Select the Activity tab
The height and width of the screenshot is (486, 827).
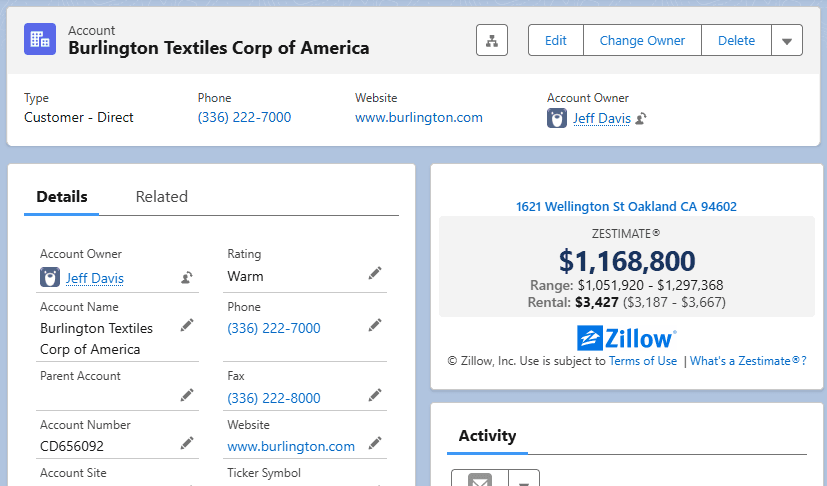point(487,436)
